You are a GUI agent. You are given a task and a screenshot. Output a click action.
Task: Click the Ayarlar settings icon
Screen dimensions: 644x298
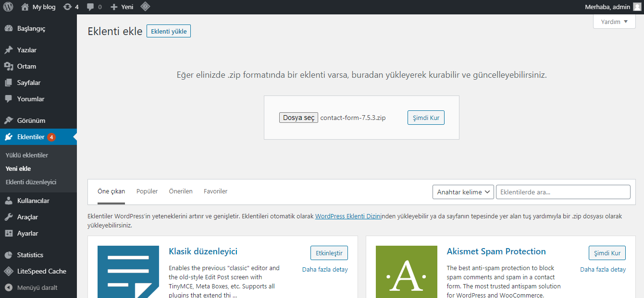9,233
